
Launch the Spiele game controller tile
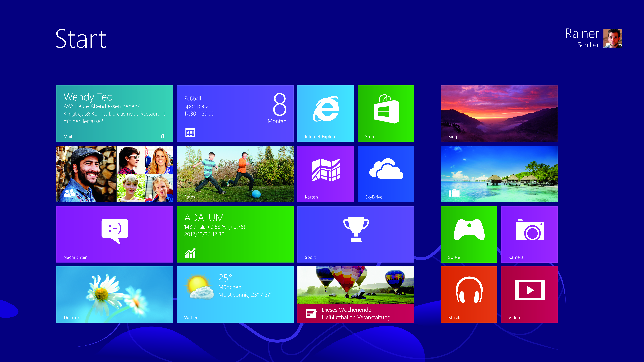coord(469,234)
